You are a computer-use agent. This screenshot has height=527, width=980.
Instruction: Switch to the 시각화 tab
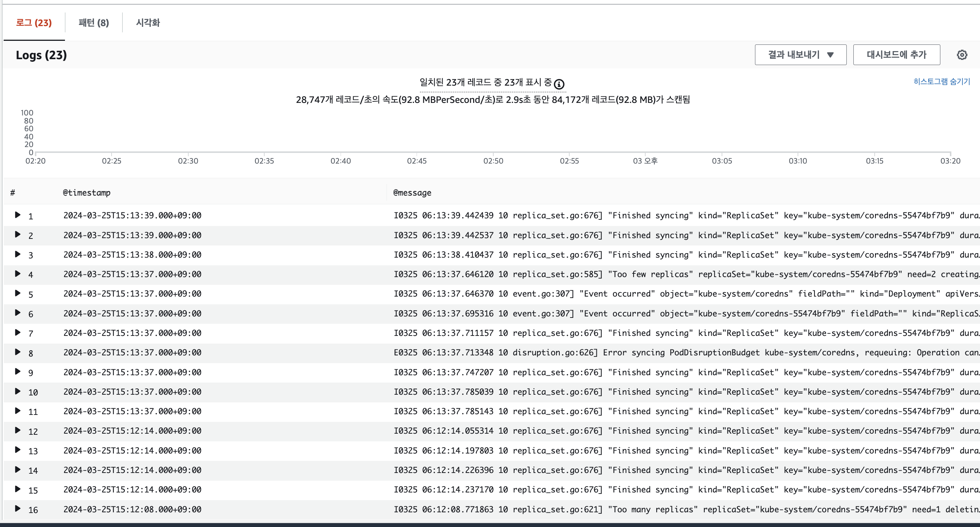pos(148,23)
